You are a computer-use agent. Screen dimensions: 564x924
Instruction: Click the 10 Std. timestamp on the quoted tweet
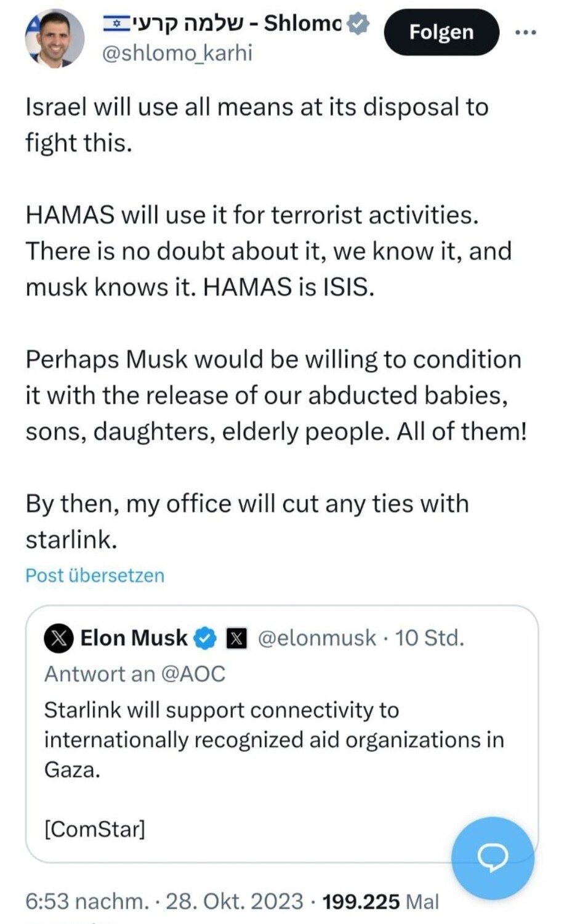(x=431, y=638)
